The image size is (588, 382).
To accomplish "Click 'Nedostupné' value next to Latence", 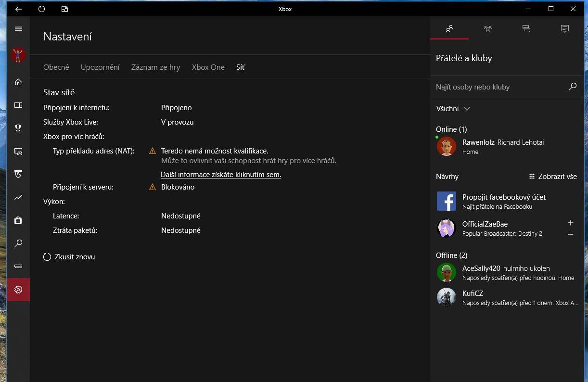I will pos(180,216).
